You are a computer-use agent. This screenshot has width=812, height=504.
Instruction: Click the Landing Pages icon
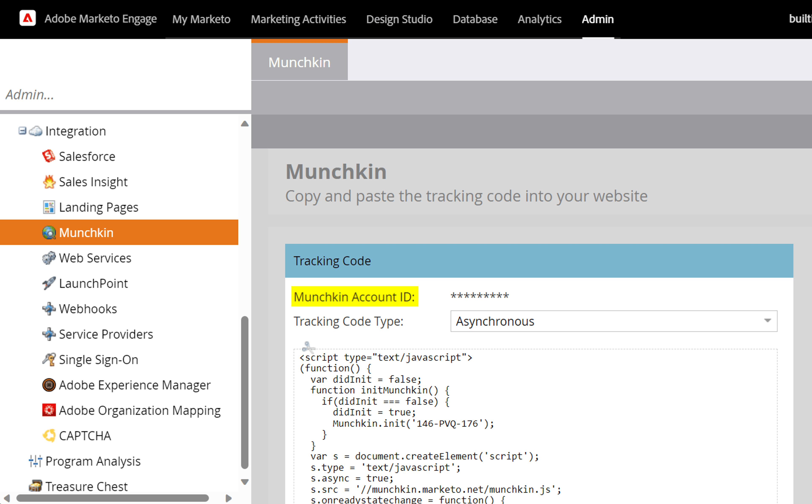[49, 207]
